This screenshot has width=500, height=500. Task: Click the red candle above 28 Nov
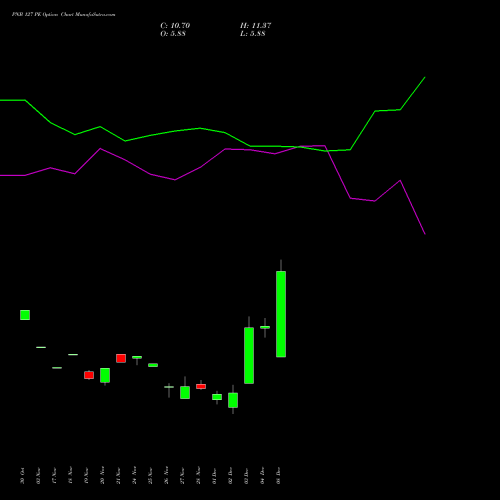tap(201, 386)
